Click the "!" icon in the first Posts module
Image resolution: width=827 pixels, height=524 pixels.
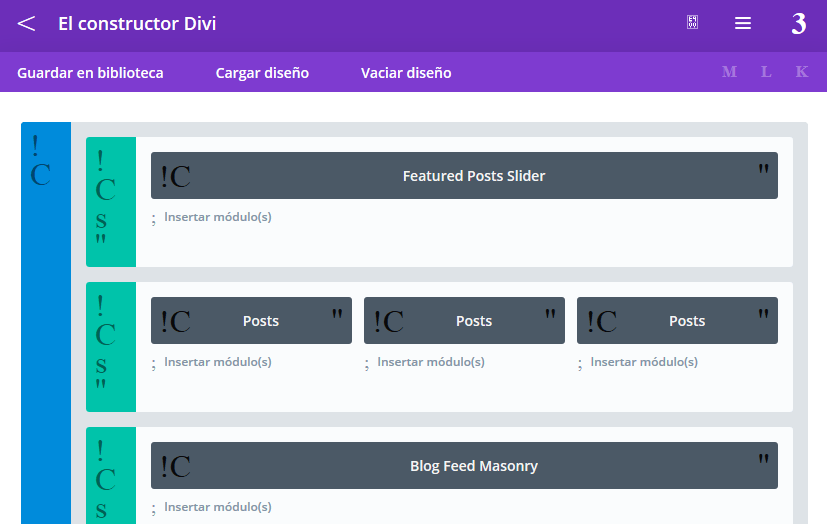[x=164, y=322]
